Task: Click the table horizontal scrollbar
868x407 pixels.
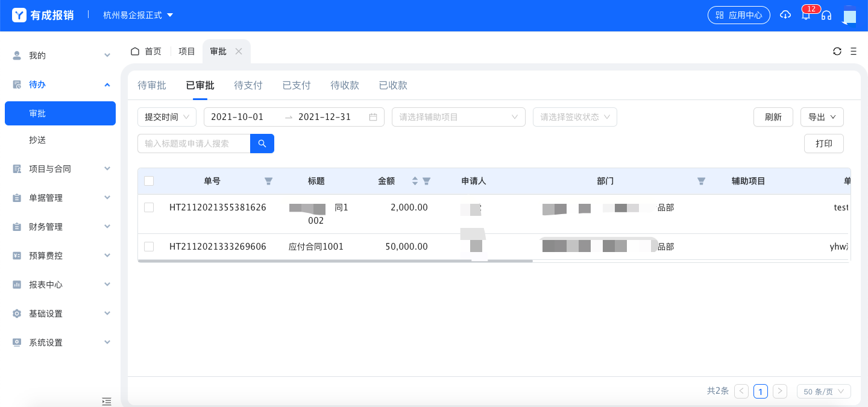Action: pos(335,261)
